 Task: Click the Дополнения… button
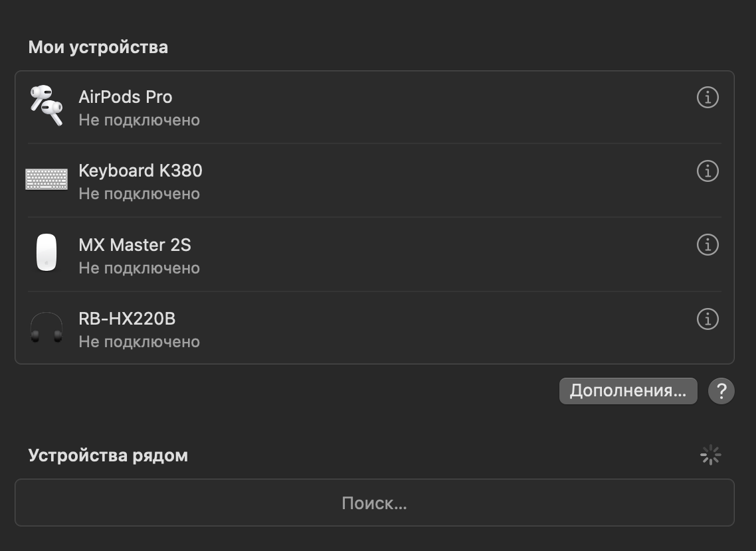click(628, 391)
